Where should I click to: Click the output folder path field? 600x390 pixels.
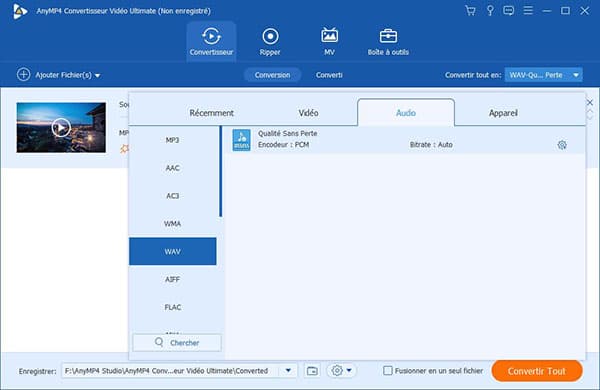171,370
